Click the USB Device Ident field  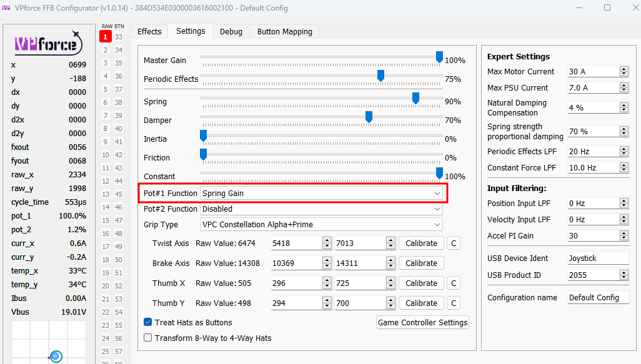pos(598,258)
